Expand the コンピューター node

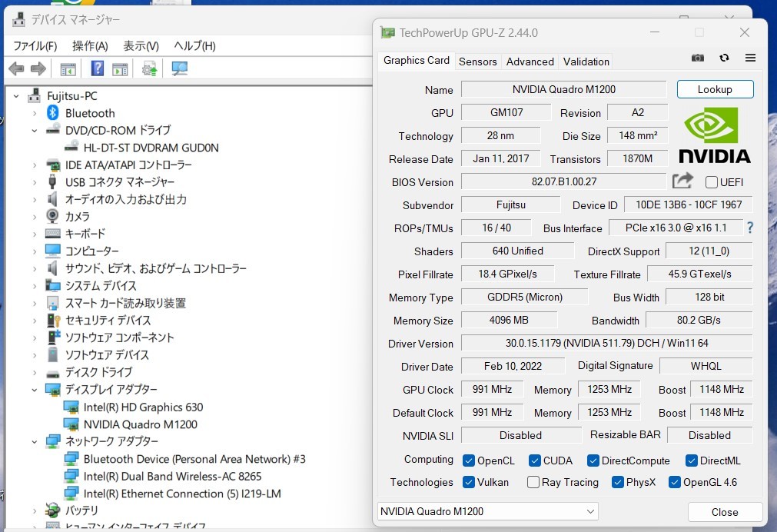click(x=34, y=251)
